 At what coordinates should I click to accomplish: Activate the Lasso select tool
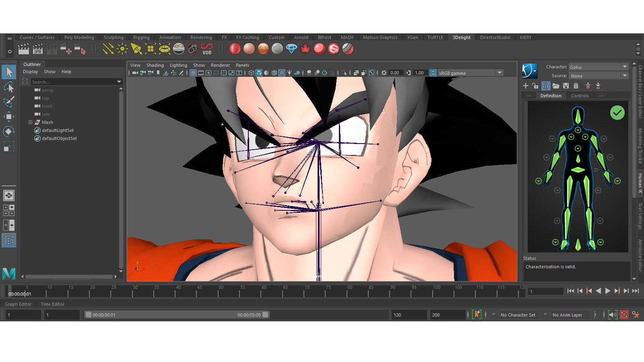pos(9,87)
